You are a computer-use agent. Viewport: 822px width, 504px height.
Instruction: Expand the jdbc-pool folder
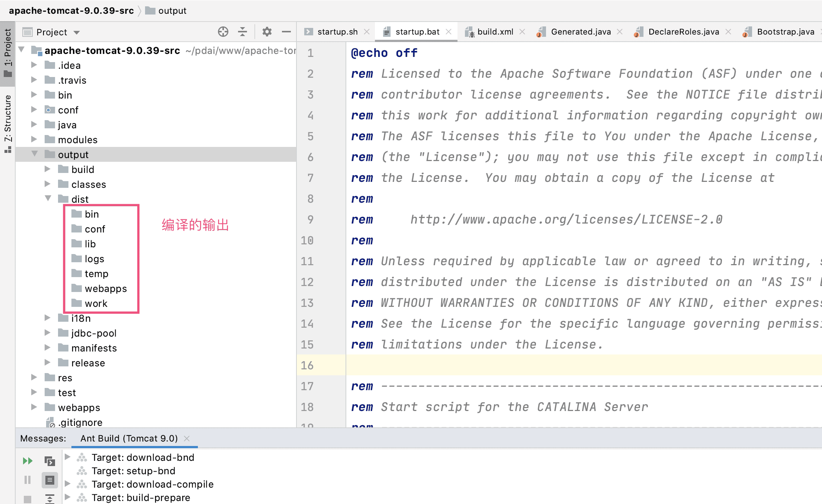[x=47, y=333]
